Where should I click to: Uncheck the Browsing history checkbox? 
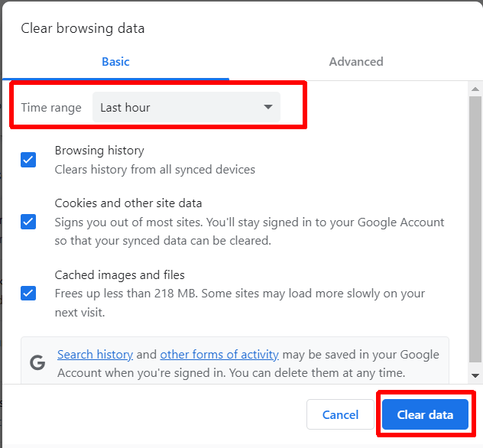pyautogui.click(x=28, y=160)
